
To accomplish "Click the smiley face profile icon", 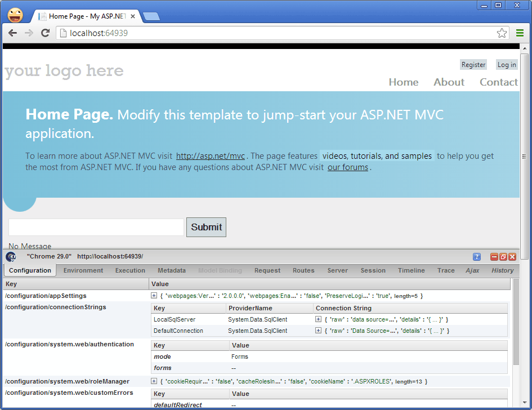I will (15, 14).
